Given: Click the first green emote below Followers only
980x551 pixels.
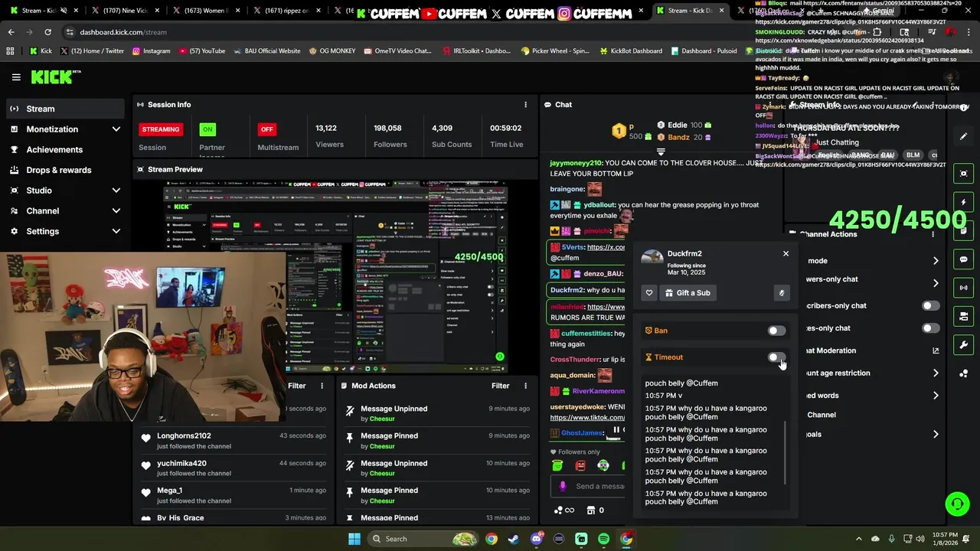Looking at the screenshot, I should 557,466.
